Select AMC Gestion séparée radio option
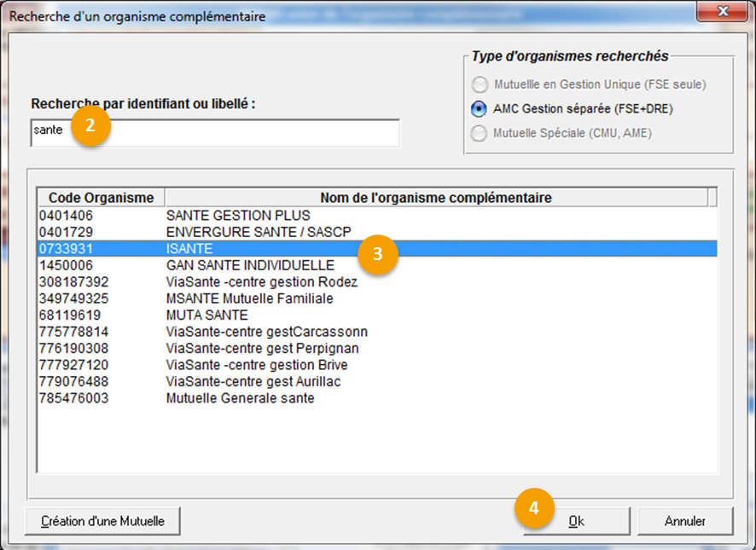Screen dimensions: 756x550 [x=480, y=109]
